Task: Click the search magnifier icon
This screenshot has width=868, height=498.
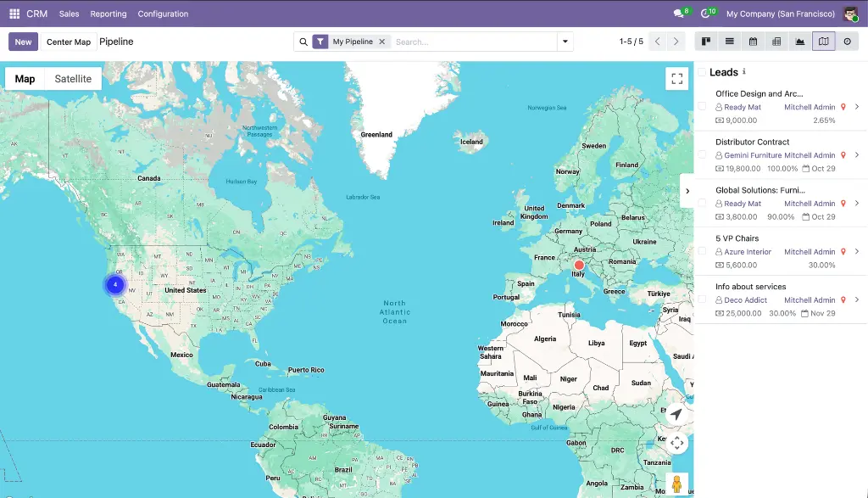Action: tap(303, 42)
